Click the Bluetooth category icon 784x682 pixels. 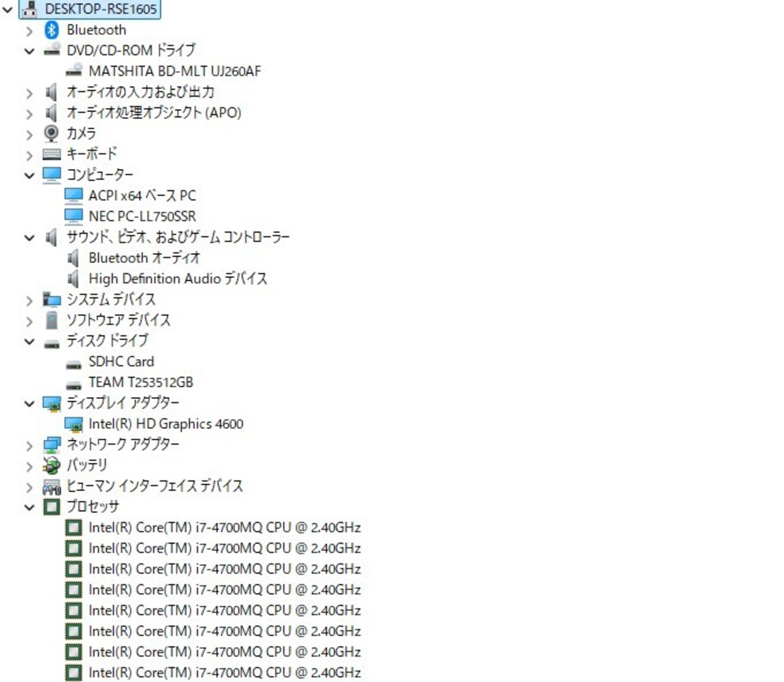[52, 29]
